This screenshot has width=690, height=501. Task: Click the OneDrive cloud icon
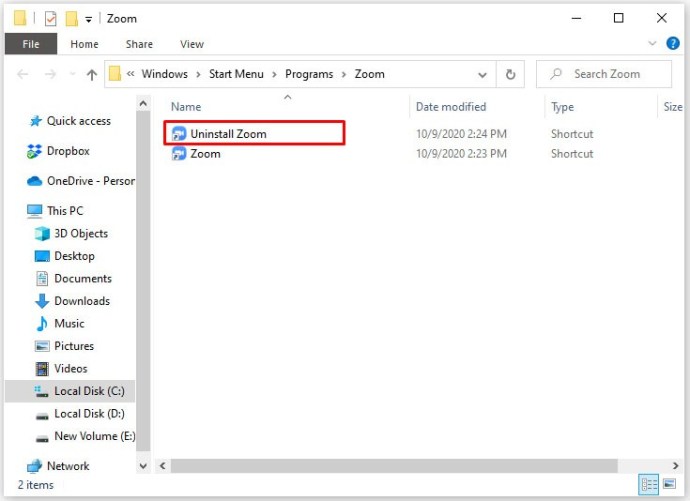tap(34, 181)
